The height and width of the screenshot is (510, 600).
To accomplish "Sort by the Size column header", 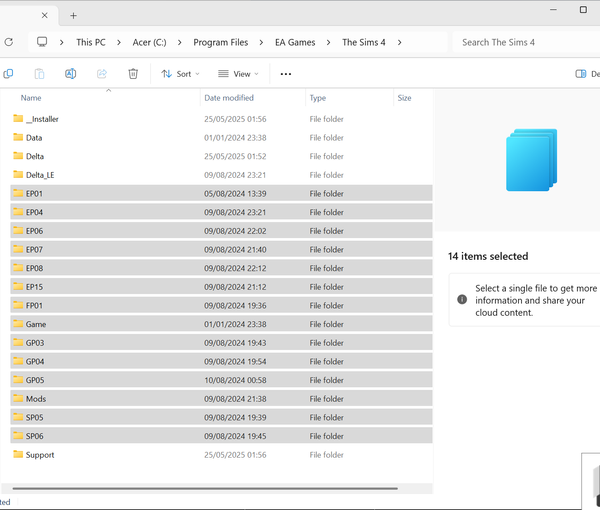I will pos(404,98).
